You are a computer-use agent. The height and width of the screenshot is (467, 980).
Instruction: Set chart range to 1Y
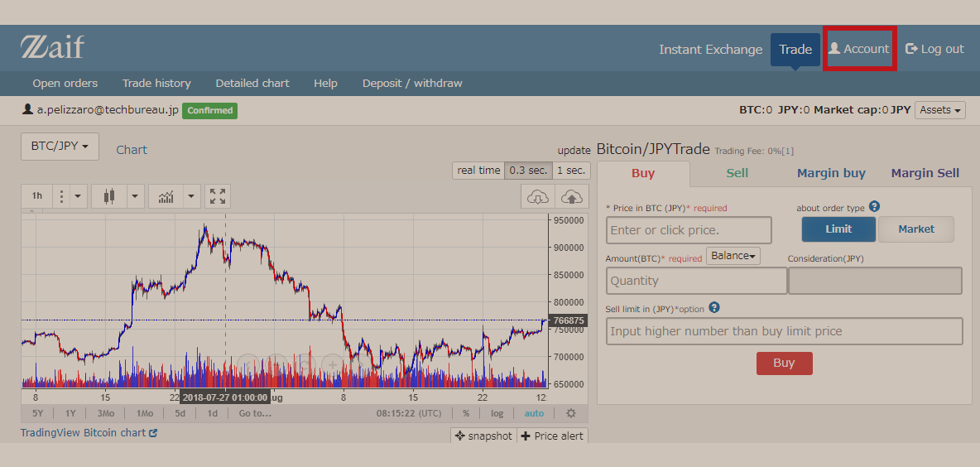coord(70,413)
